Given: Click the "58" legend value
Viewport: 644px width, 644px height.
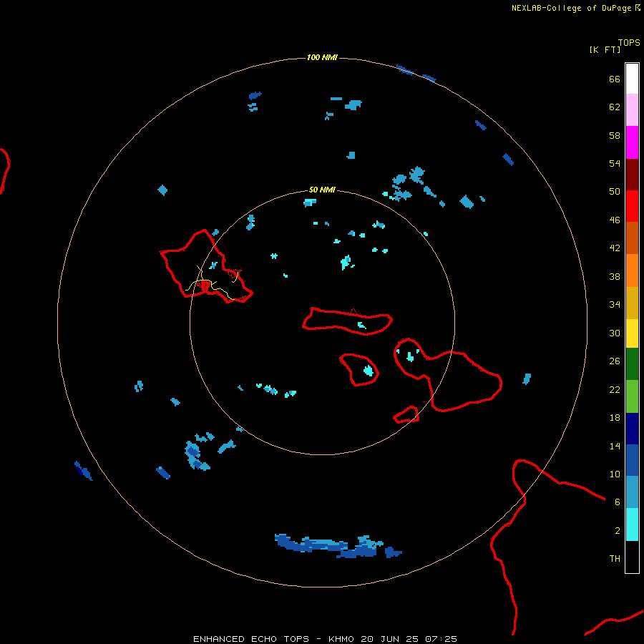Looking at the screenshot, I should click(615, 135).
